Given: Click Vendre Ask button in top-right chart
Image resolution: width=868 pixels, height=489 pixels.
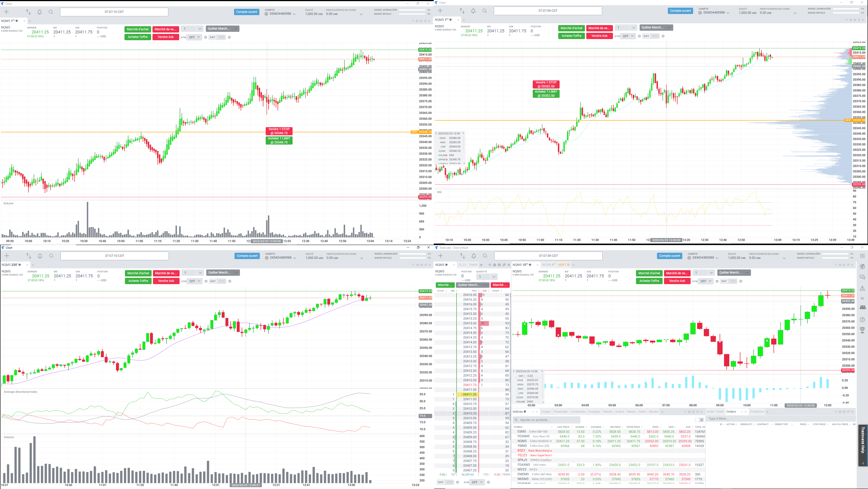Looking at the screenshot, I should click(599, 36).
